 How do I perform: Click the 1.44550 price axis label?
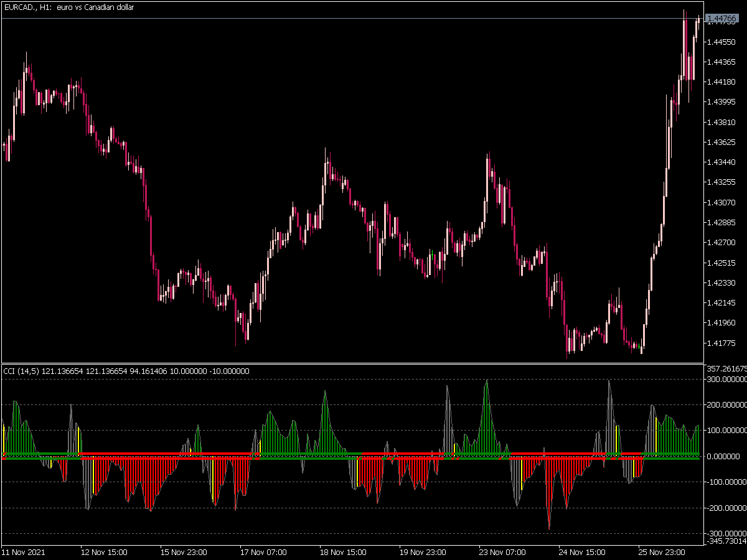[x=722, y=42]
